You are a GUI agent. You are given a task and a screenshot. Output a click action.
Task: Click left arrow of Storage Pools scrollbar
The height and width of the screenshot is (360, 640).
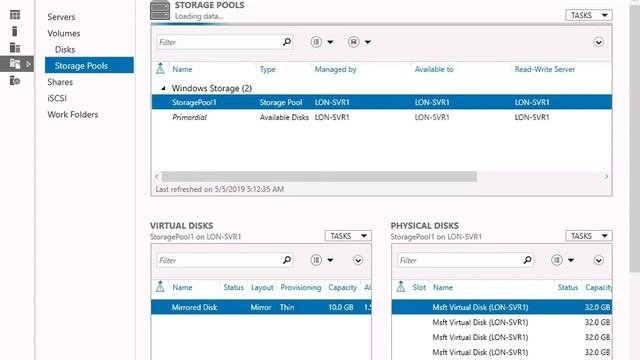tap(157, 176)
